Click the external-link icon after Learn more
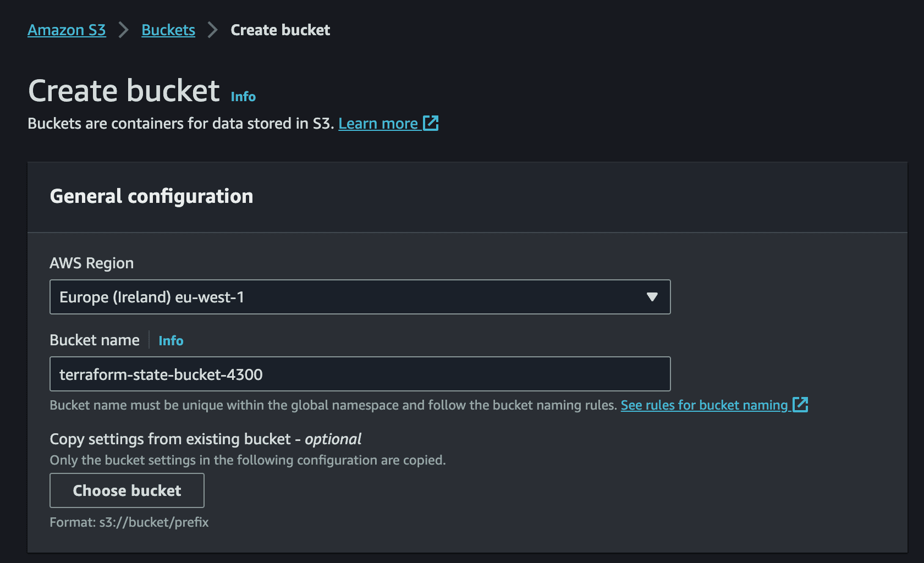The width and height of the screenshot is (924, 563). [431, 123]
